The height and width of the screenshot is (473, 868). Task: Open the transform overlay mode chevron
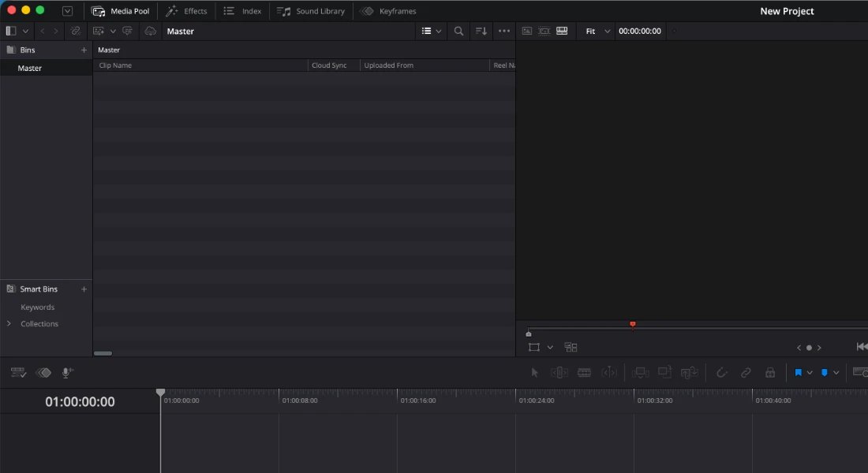(x=550, y=348)
